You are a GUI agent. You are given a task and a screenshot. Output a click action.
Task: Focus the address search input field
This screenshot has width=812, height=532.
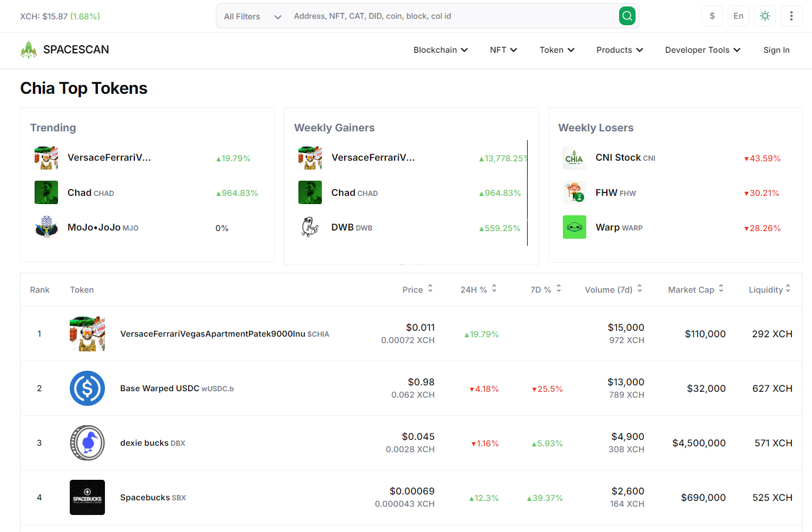click(x=453, y=16)
